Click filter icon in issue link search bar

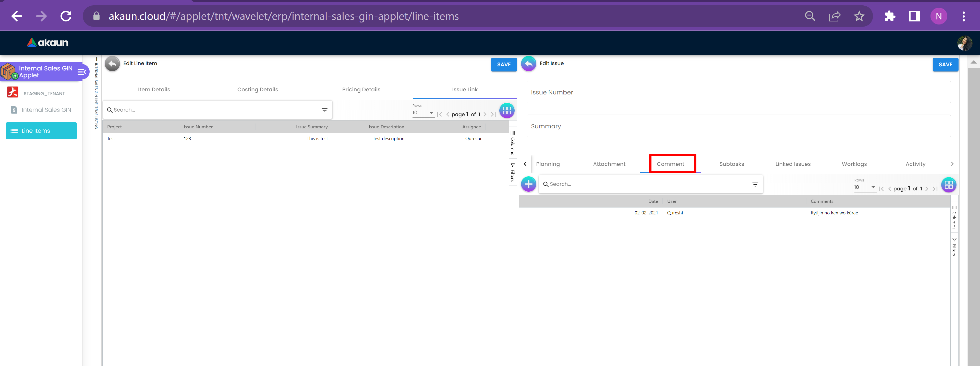324,110
